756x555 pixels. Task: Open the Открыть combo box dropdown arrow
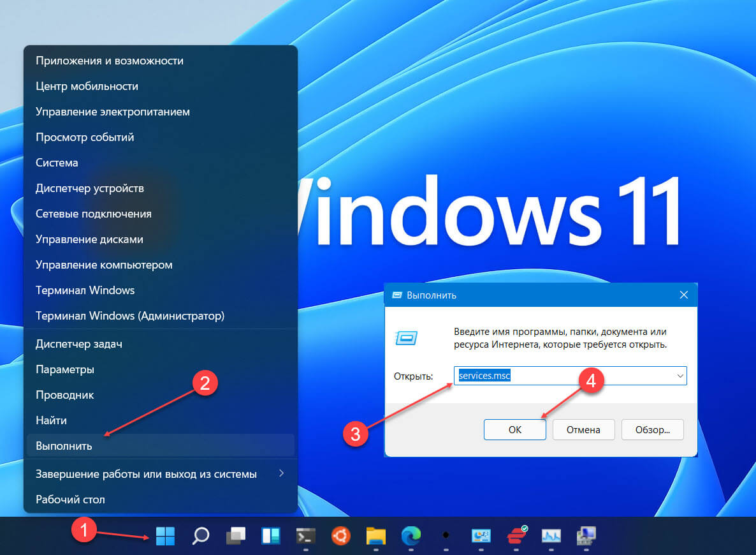coord(680,376)
